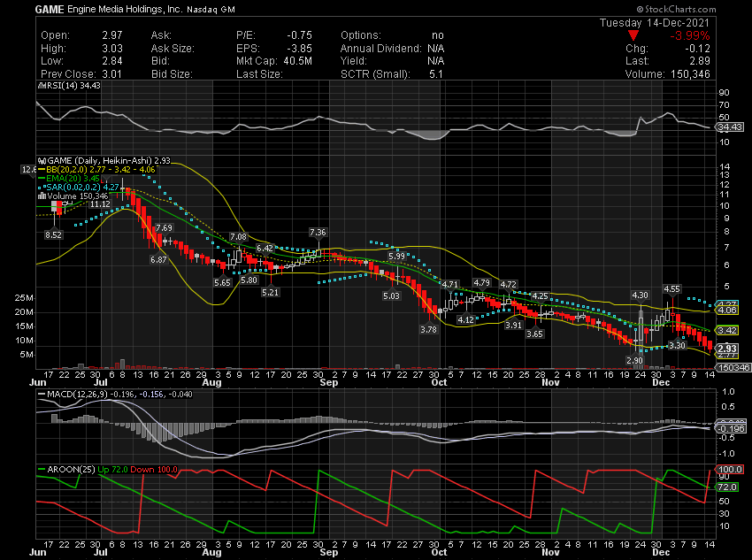Click the Annual Dividend N/A value

tap(436, 49)
